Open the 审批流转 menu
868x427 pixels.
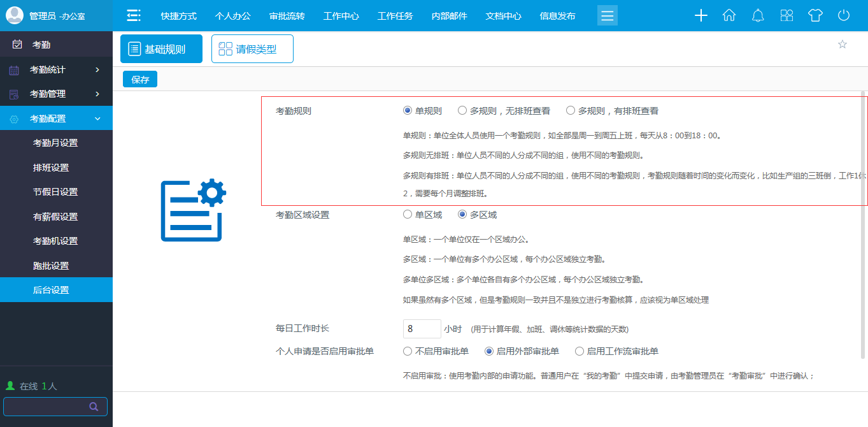tap(287, 15)
